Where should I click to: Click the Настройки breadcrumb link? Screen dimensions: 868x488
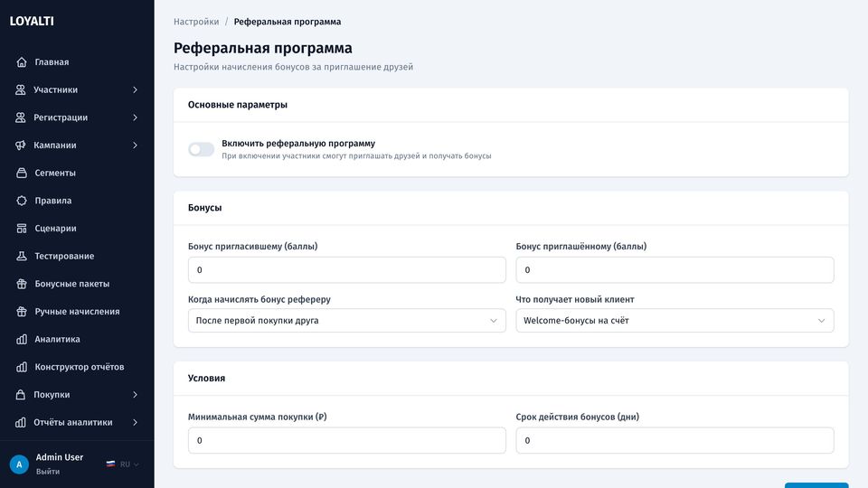(x=196, y=22)
